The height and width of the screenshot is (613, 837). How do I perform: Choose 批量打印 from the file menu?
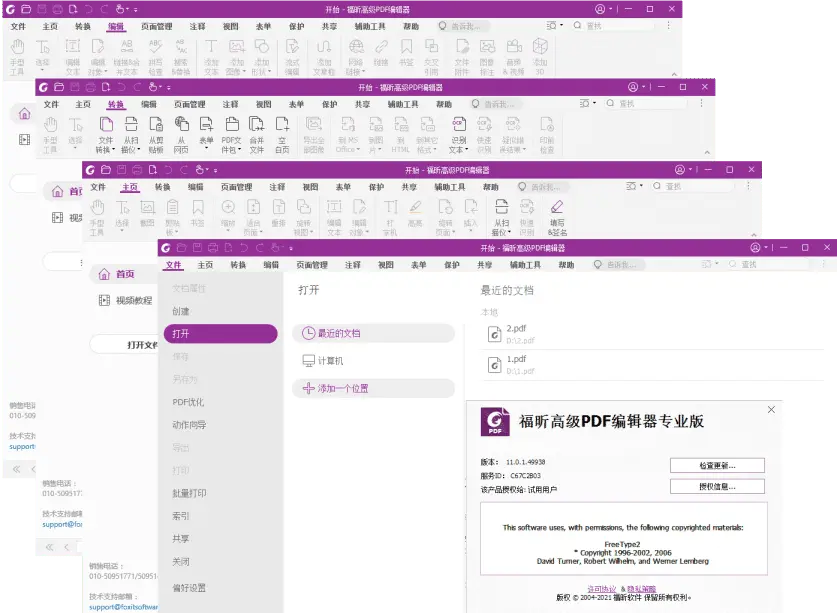click(189, 493)
